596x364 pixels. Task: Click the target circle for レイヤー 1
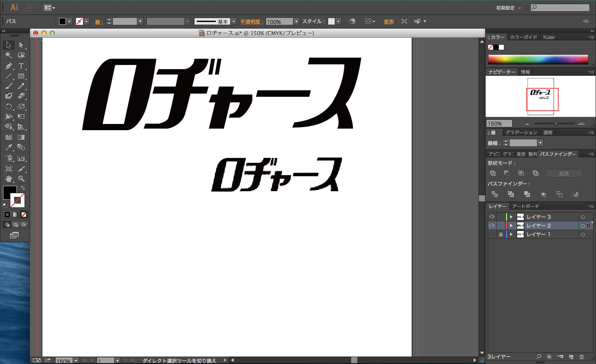click(x=583, y=234)
